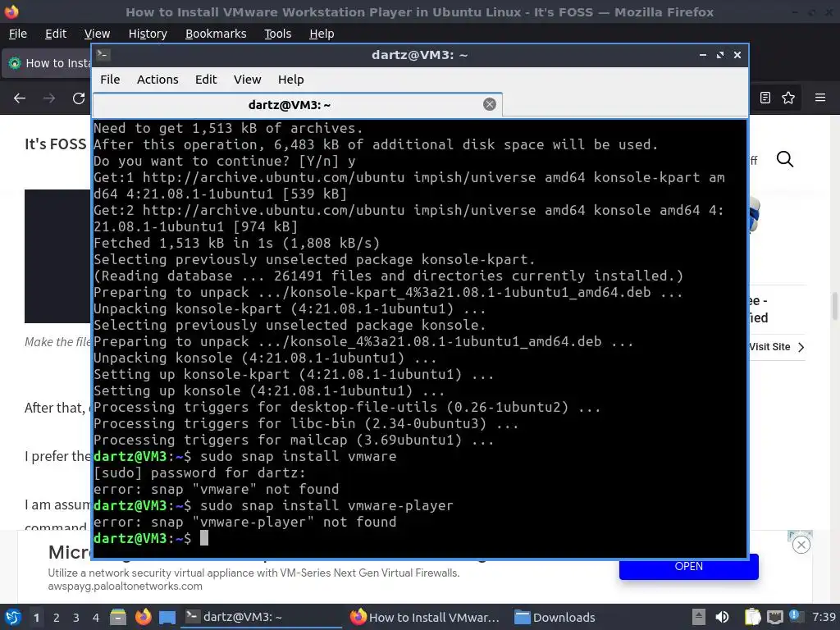840x630 pixels.
Task: Open Firefox Bookmarks menu
Action: pyautogui.click(x=216, y=34)
